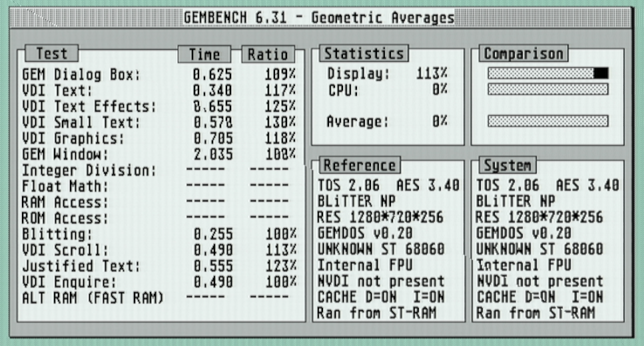Select the "Float Math:" test label
This screenshot has height=346, width=644.
tap(65, 186)
